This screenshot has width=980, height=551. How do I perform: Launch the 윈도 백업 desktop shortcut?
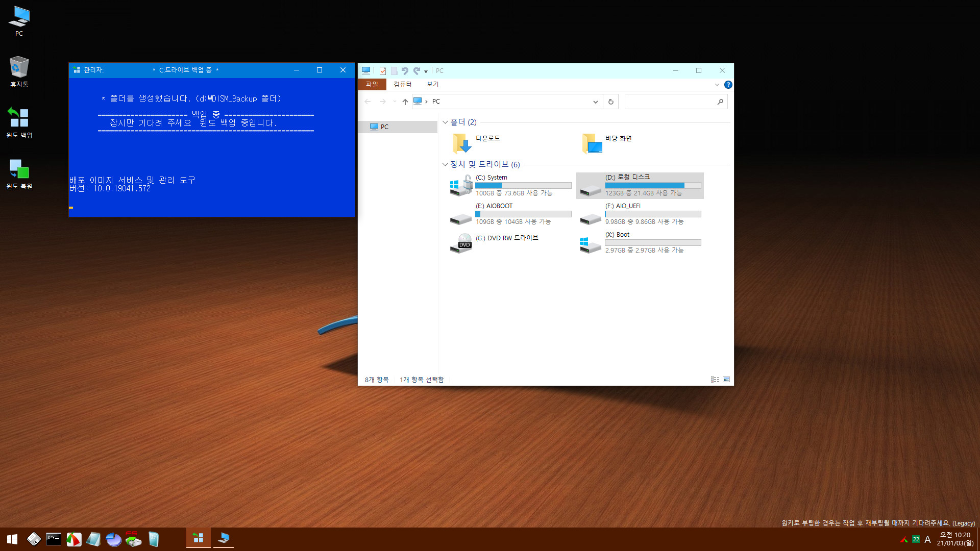pos(19,123)
